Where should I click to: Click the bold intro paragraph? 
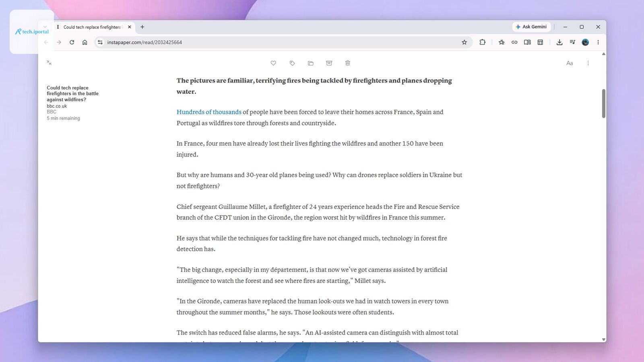pos(314,86)
